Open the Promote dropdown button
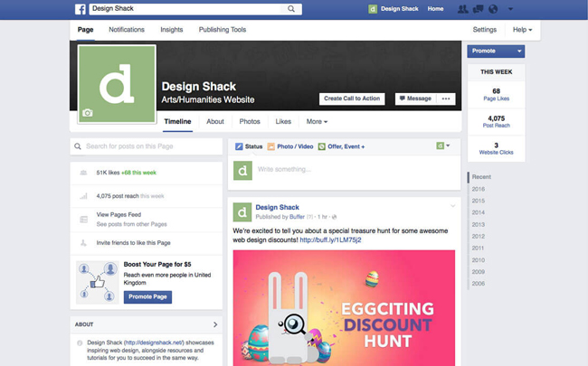 [x=495, y=52]
